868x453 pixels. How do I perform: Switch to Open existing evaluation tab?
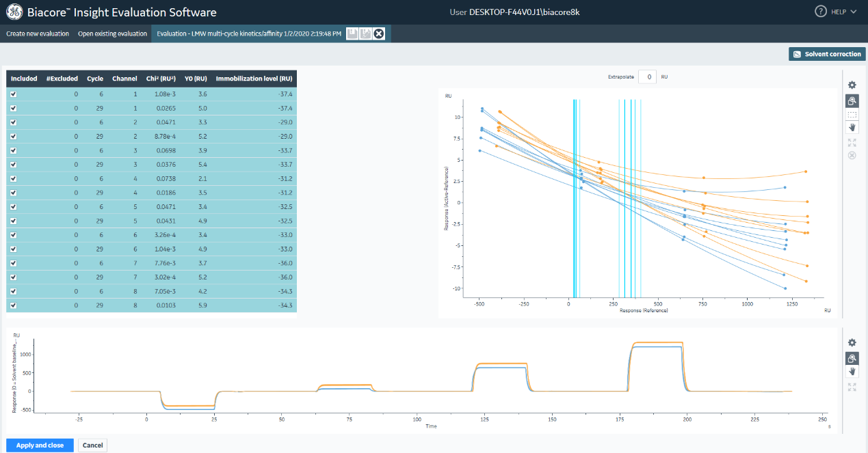(112, 33)
